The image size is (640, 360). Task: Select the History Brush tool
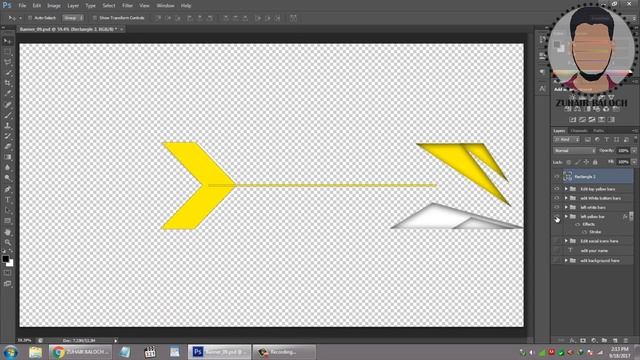tap(7, 136)
